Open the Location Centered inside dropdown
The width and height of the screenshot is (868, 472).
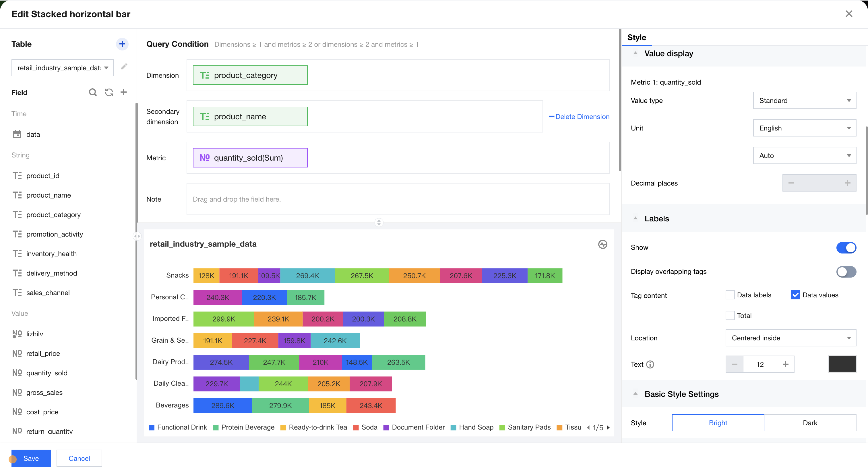(x=790, y=338)
